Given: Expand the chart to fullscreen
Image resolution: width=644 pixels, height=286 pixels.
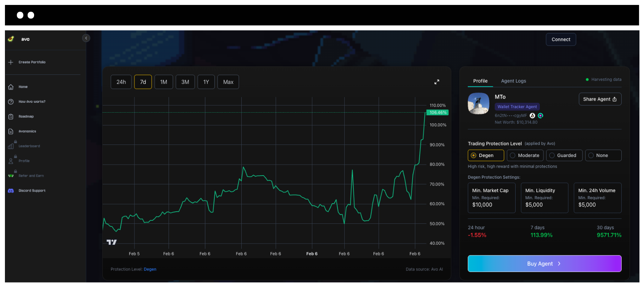Looking at the screenshot, I should coord(437,82).
